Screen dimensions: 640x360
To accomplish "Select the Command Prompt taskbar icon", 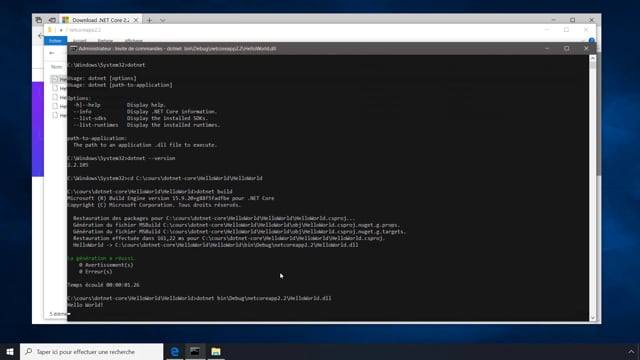I will click(195, 351).
